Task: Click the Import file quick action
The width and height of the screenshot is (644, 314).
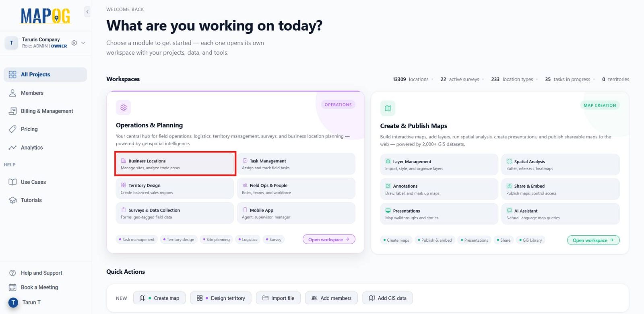Action: click(278, 298)
